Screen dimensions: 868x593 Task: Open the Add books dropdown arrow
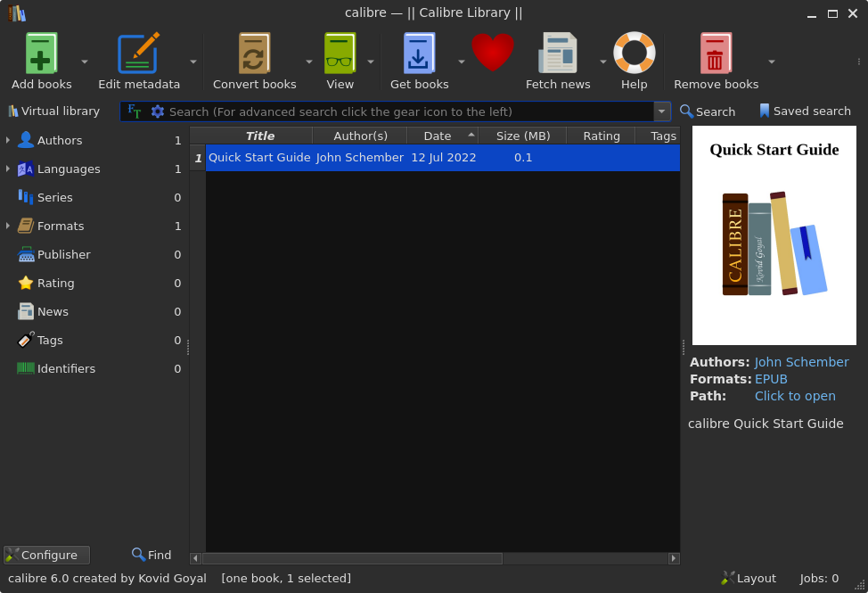(x=85, y=62)
